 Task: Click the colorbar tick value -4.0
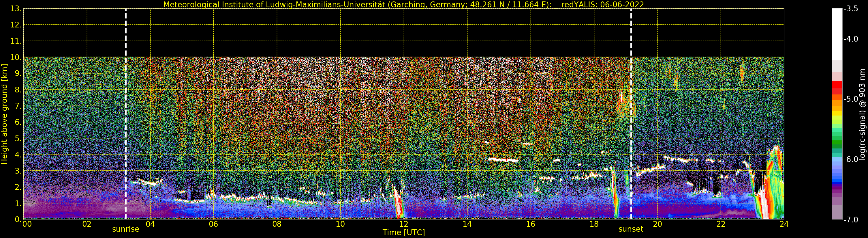(x=851, y=39)
